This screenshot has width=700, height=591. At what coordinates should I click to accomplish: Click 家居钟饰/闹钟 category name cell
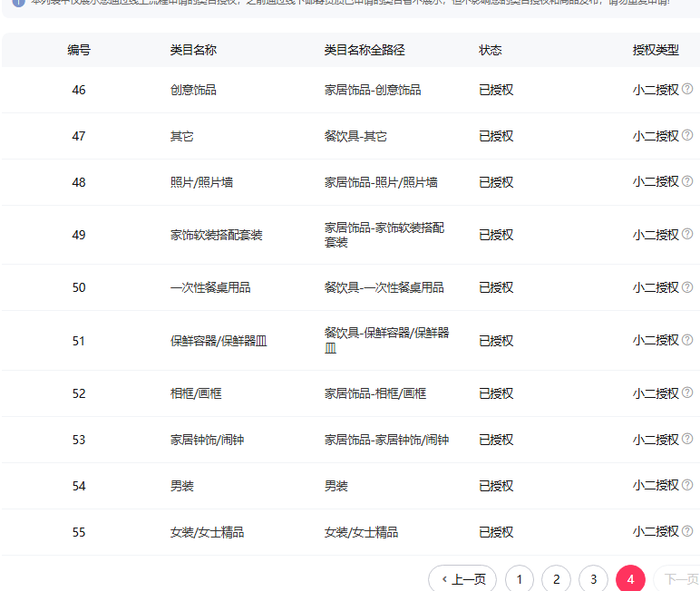point(207,440)
